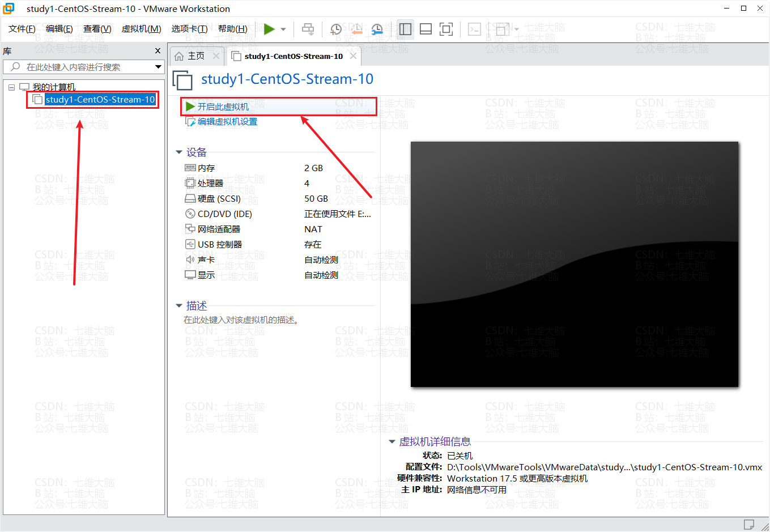Click the VMware Workstation title bar icon
The height and width of the screenshot is (532, 770).
click(9, 8)
